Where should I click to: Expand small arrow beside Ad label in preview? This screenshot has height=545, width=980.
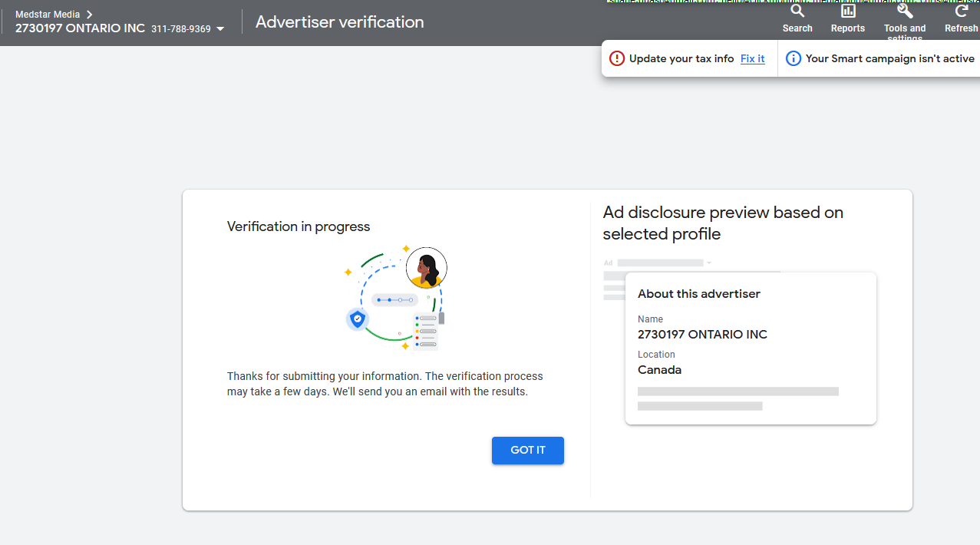pyautogui.click(x=709, y=263)
